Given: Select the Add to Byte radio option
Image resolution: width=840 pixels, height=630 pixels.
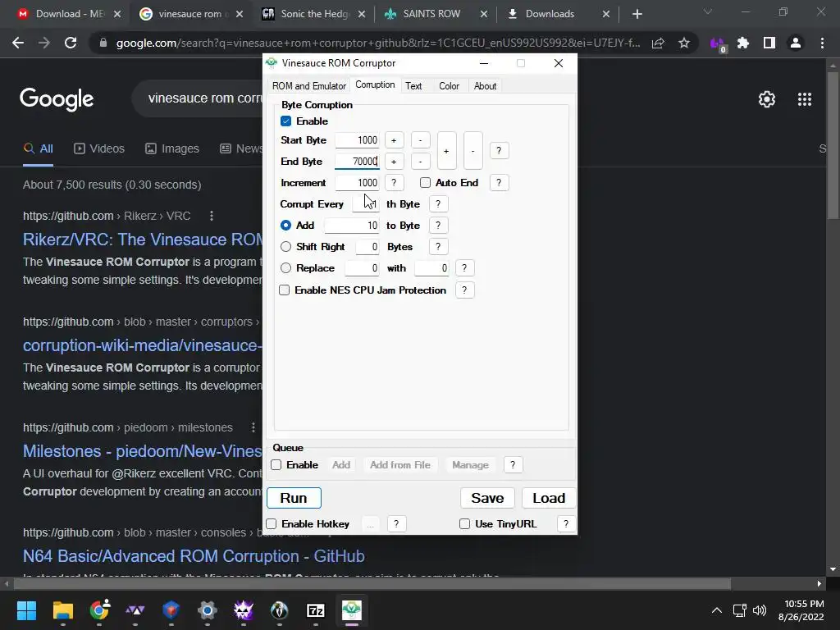Looking at the screenshot, I should [x=285, y=226].
